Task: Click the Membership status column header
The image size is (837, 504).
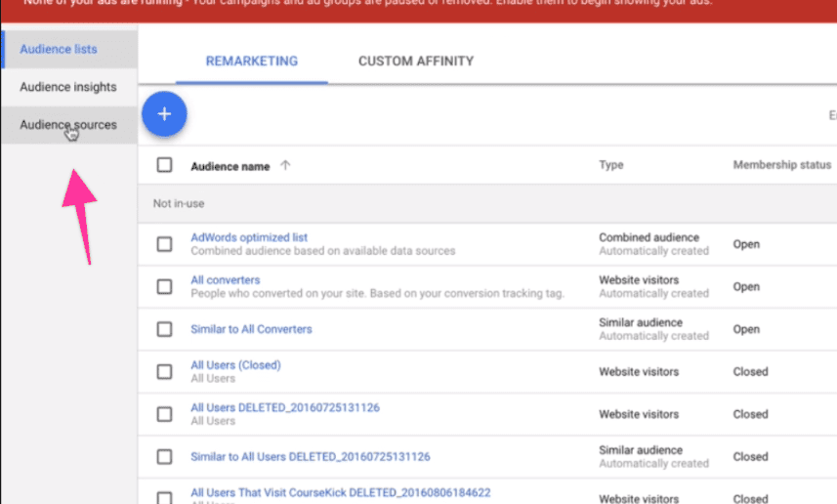Action: click(x=782, y=165)
